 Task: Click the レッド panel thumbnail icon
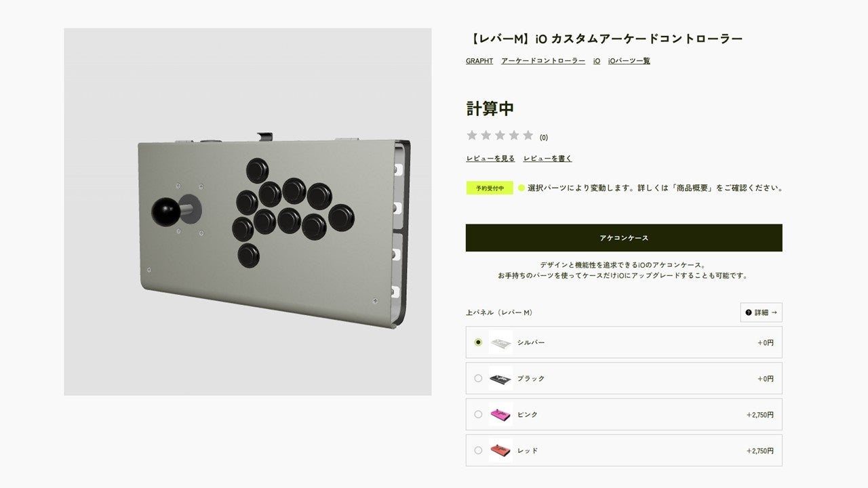(500, 450)
